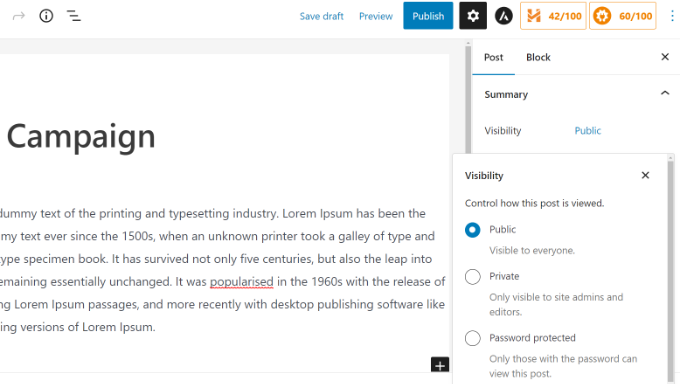Image resolution: width=680 pixels, height=384 pixels.
Task: Close the settings sidebar panel
Action: pyautogui.click(x=665, y=57)
